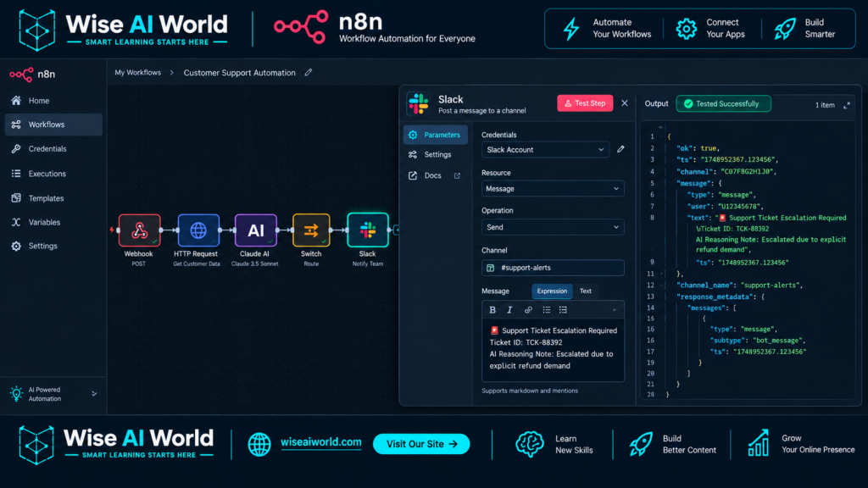Open the Webhook node on canvas
Image resolution: width=868 pixels, height=488 pixels.
140,230
